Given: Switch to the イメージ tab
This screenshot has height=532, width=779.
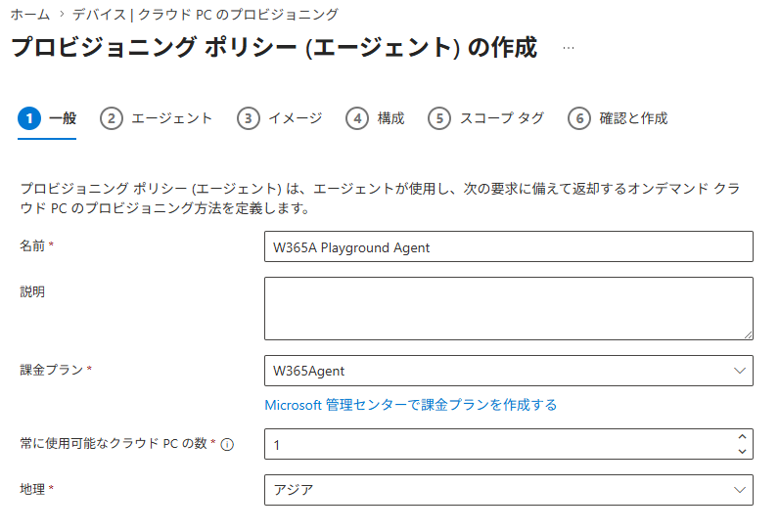Looking at the screenshot, I should (x=296, y=118).
